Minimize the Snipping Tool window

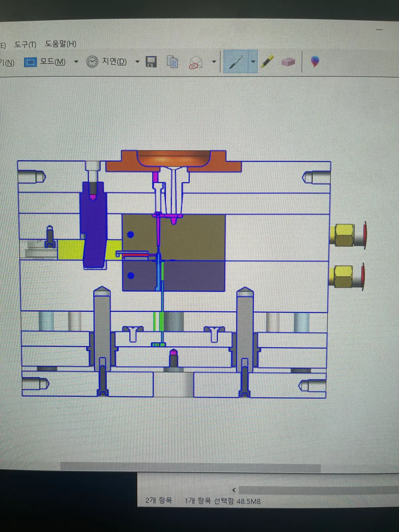coord(379,30)
